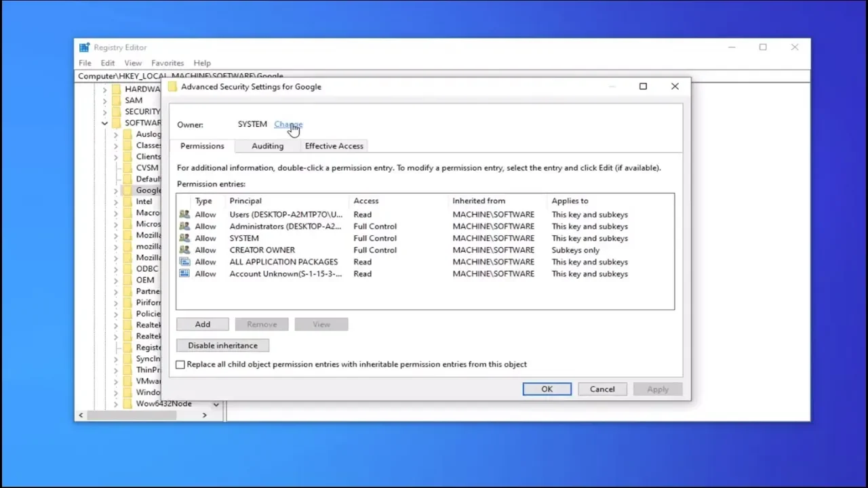Select the CREATOR OWNER principal text
Screen dimensions: 868x488
click(262, 250)
